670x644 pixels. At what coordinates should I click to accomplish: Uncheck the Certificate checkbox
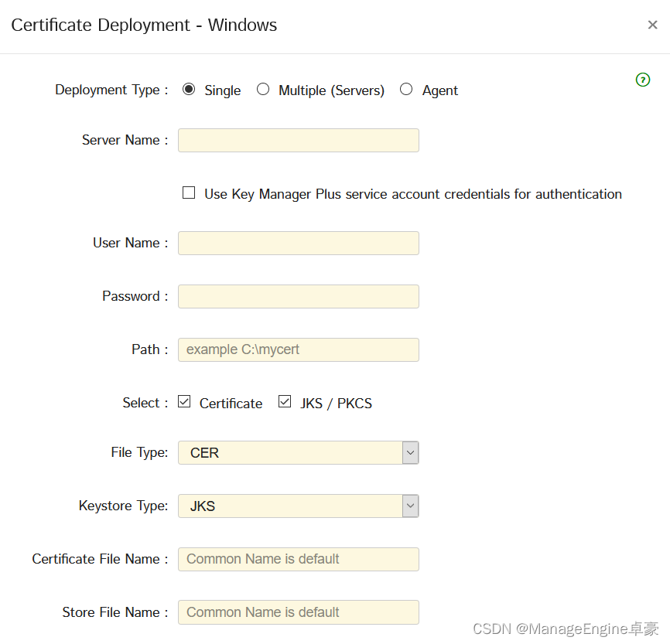[x=184, y=401]
